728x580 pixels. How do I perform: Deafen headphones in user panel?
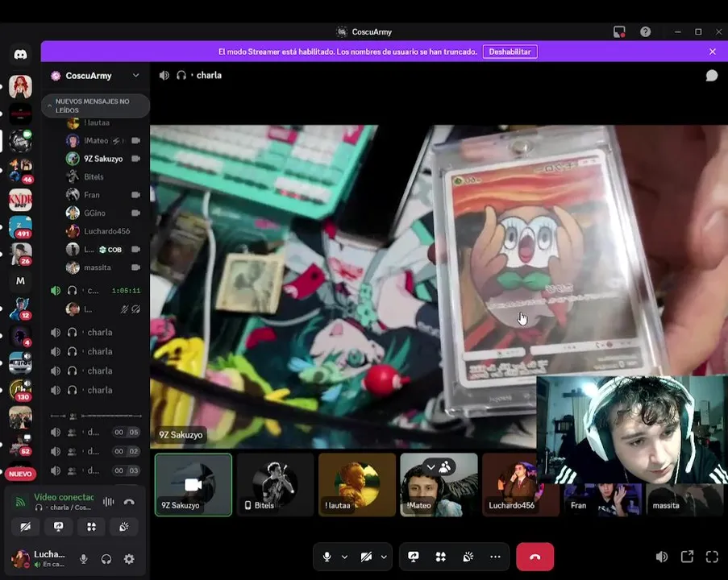106,559
